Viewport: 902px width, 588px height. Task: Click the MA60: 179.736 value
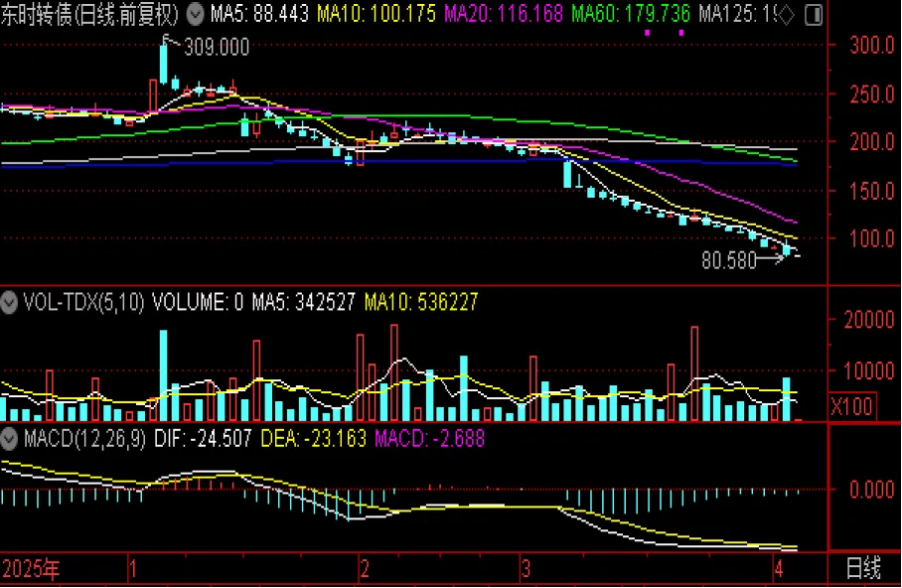coord(631,14)
